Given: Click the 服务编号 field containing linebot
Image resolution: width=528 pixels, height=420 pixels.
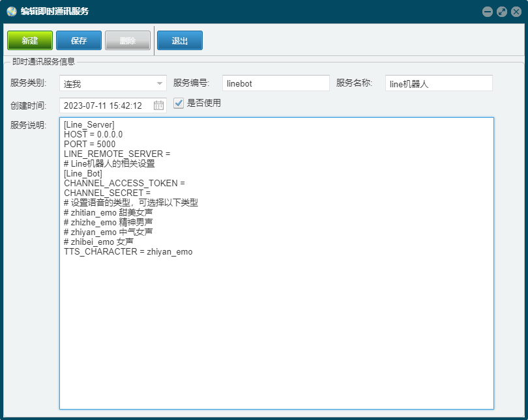Looking at the screenshot, I should click(x=276, y=83).
